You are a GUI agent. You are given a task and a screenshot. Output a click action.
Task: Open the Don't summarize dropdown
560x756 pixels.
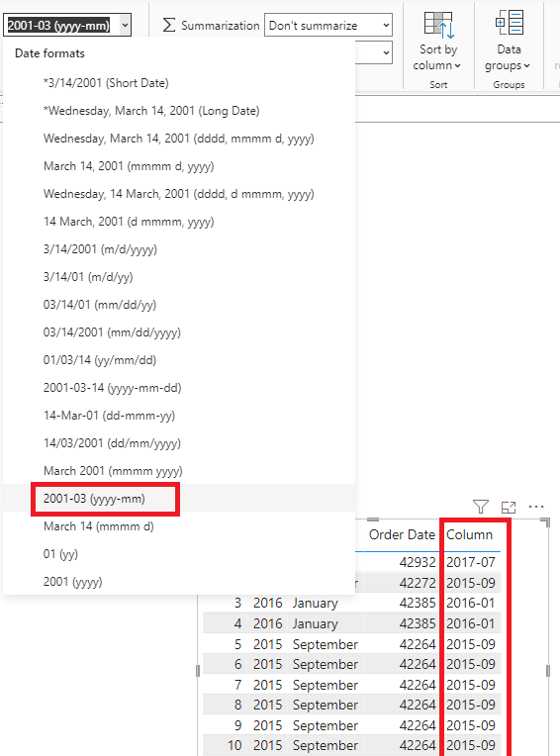[328, 25]
